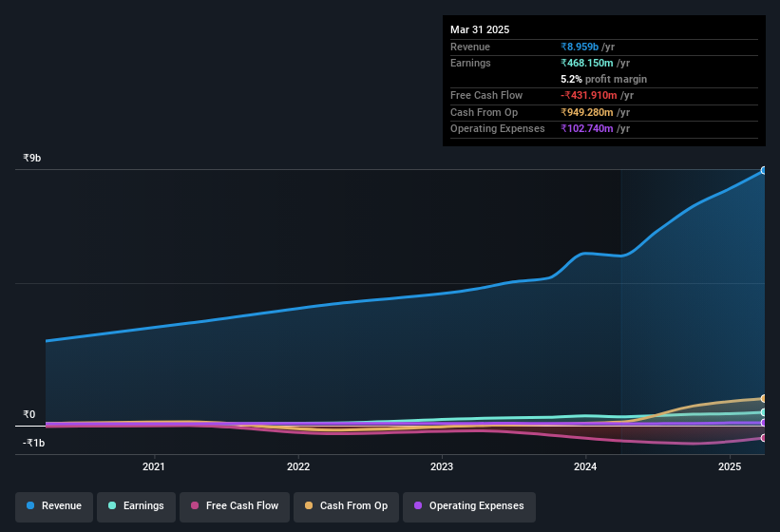Click the Cash From Op label in tooltip
Image resolution: width=780 pixels, height=532 pixels.
(484, 112)
